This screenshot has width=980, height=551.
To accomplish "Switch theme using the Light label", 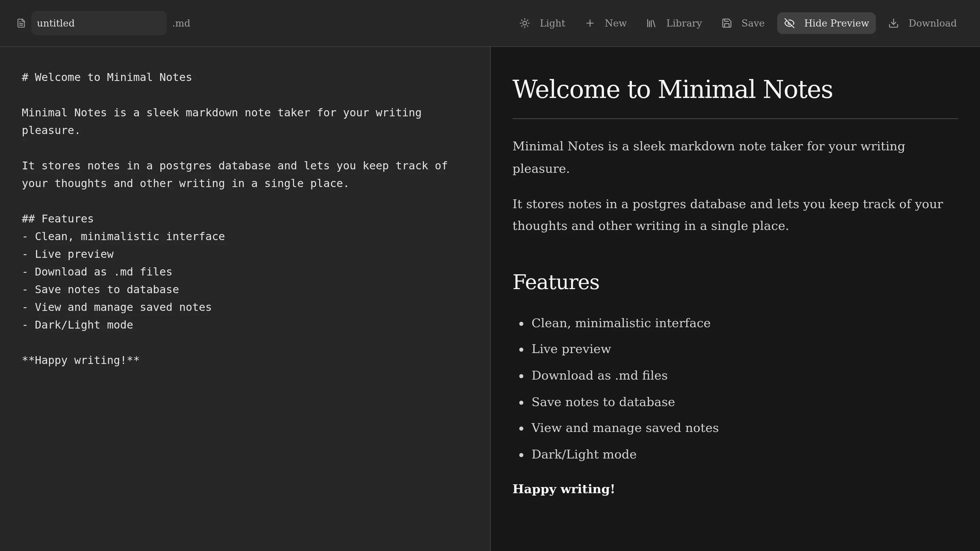I will (552, 23).
